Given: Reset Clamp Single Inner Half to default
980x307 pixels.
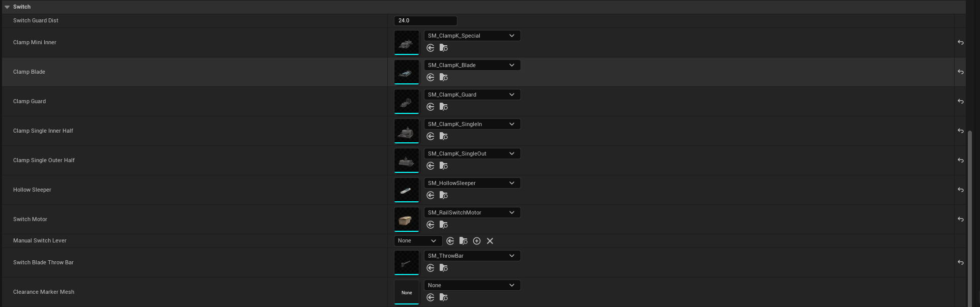Looking at the screenshot, I should [960, 131].
